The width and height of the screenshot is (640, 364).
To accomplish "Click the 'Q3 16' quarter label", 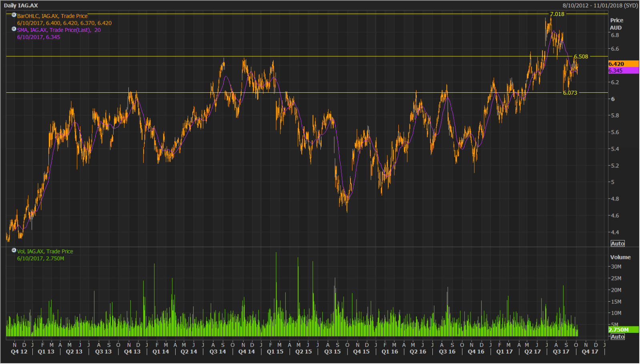I will (x=447, y=352).
